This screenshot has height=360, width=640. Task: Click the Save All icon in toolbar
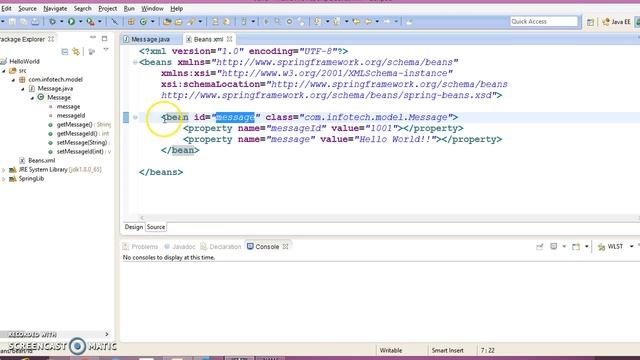(x=24, y=21)
